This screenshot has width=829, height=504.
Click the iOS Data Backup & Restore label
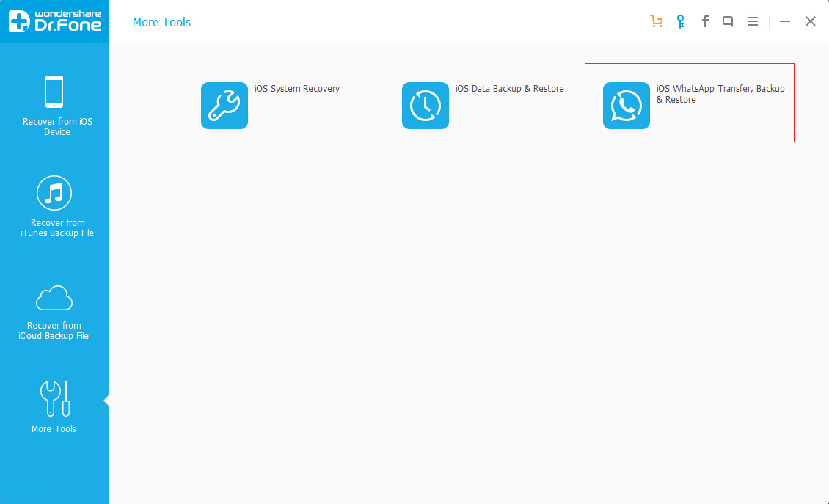click(x=510, y=89)
